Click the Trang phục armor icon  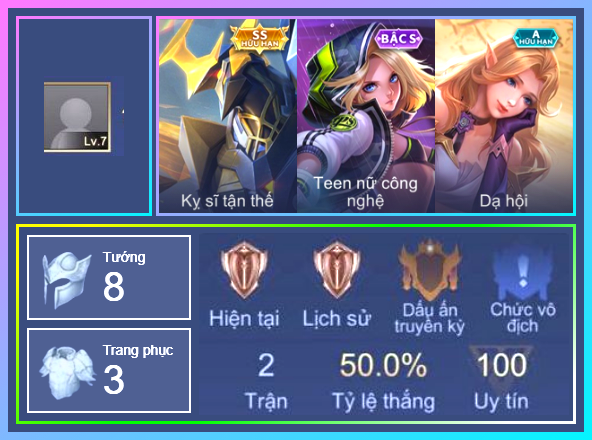click(x=67, y=373)
